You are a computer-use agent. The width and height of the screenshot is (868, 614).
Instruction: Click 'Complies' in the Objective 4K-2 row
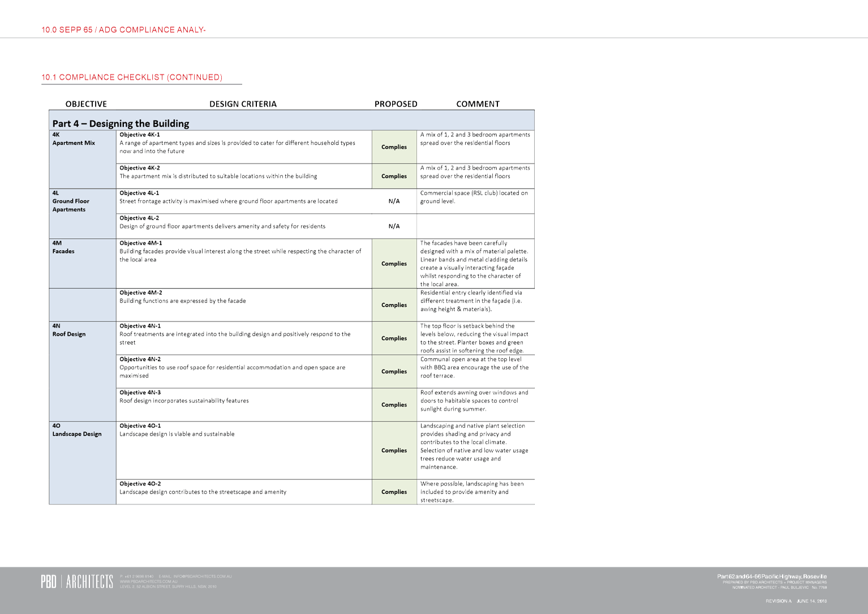click(x=394, y=177)
